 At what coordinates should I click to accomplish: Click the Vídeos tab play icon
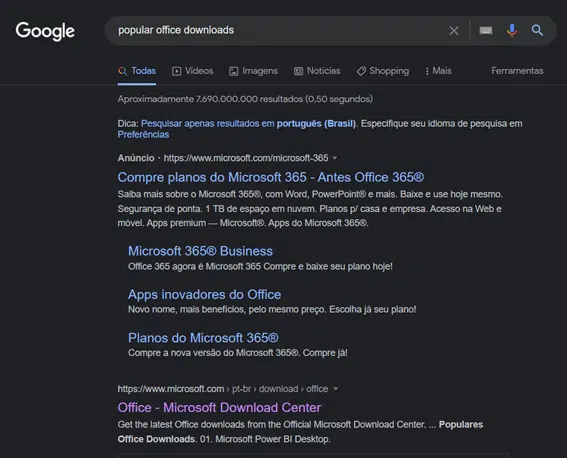pyautogui.click(x=176, y=71)
